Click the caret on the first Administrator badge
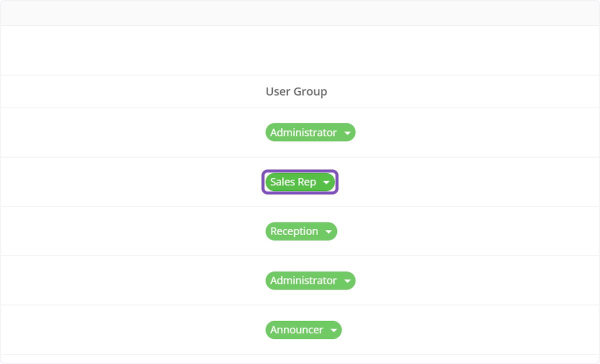 [347, 132]
